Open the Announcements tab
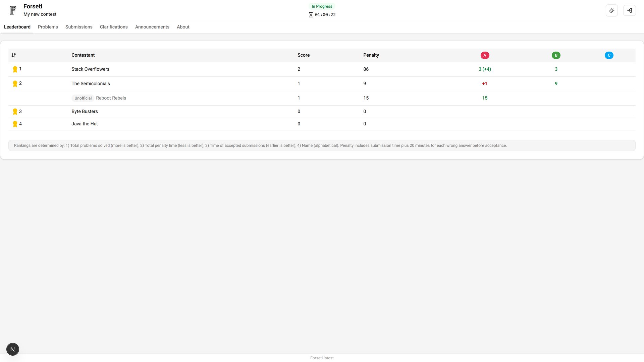The height and width of the screenshot is (362, 644). [x=152, y=27]
